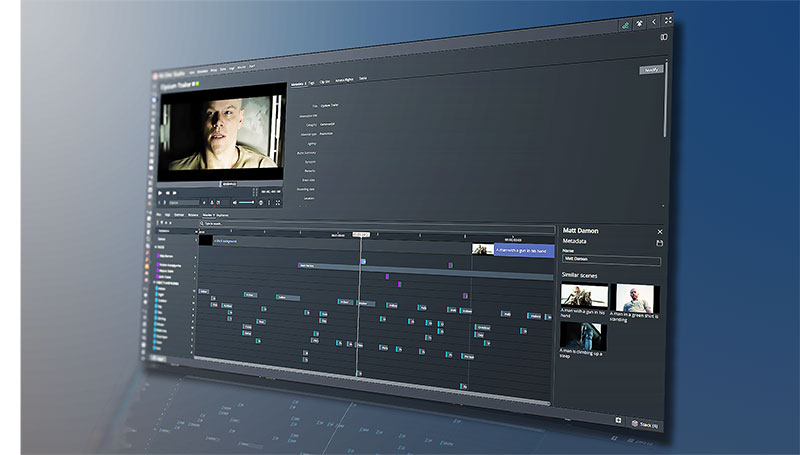The image size is (800, 455).
Task: Select the 'A man with a gun' timeline clip
Action: coord(524,251)
